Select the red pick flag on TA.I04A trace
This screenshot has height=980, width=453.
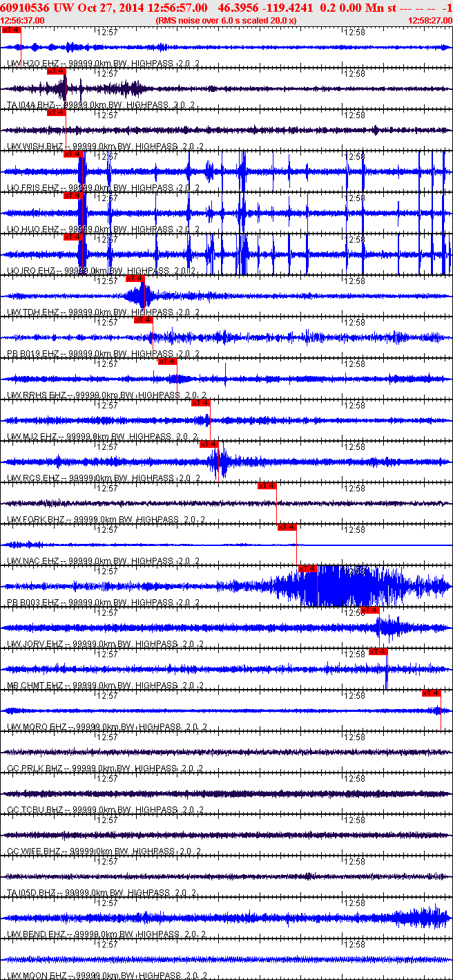pos(56,71)
